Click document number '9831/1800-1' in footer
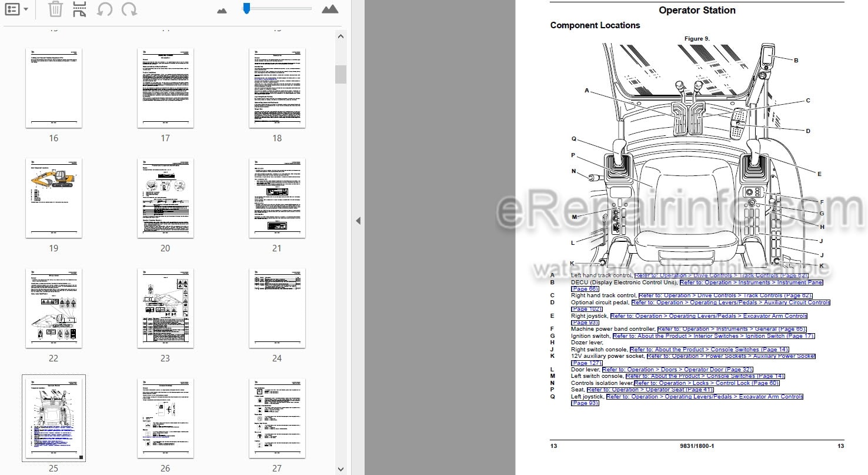This screenshot has height=475, width=868. click(x=697, y=446)
